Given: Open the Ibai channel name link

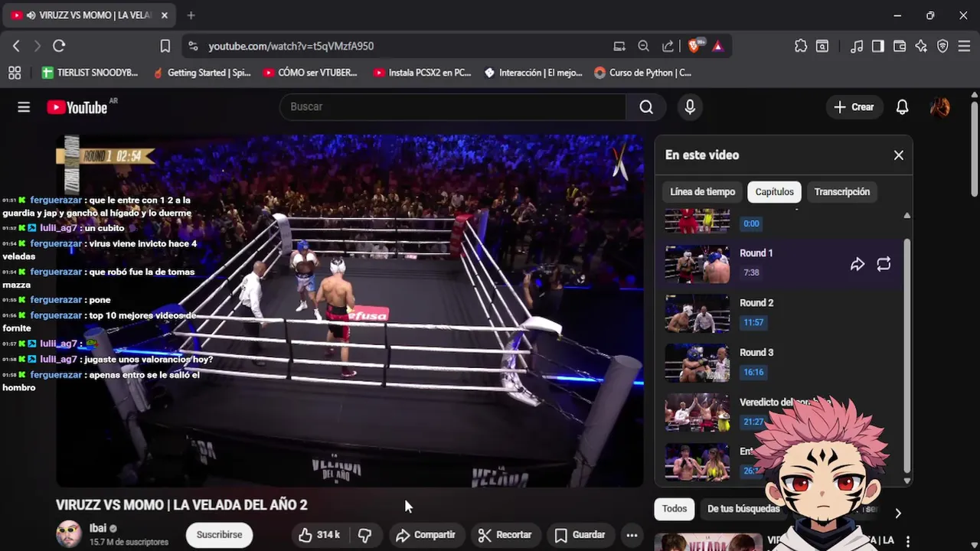Looking at the screenshot, I should click(98, 528).
